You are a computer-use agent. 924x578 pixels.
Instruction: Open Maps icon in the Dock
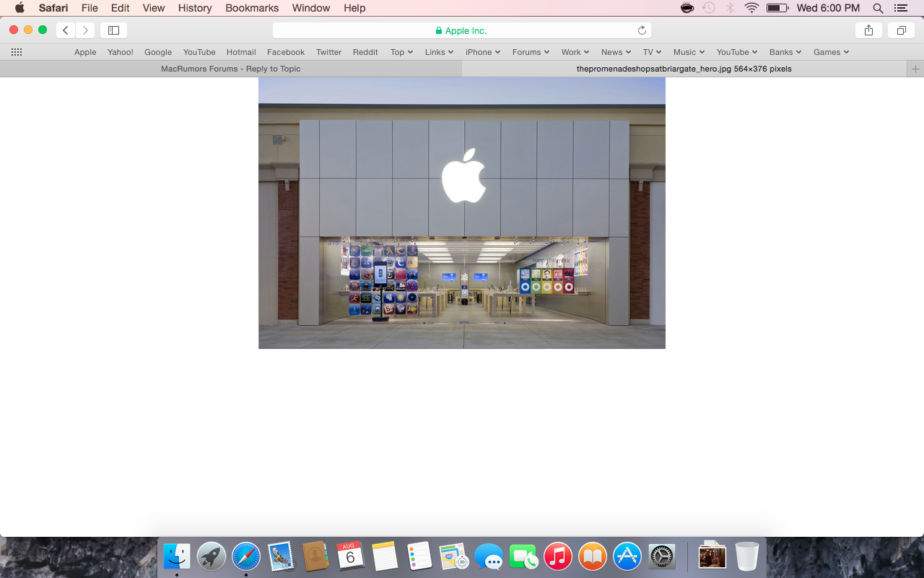pos(454,556)
